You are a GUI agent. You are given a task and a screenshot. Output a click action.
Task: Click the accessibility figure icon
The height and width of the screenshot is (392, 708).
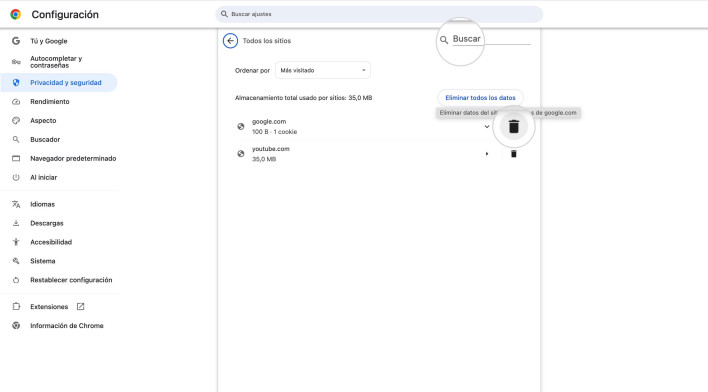[x=16, y=242]
